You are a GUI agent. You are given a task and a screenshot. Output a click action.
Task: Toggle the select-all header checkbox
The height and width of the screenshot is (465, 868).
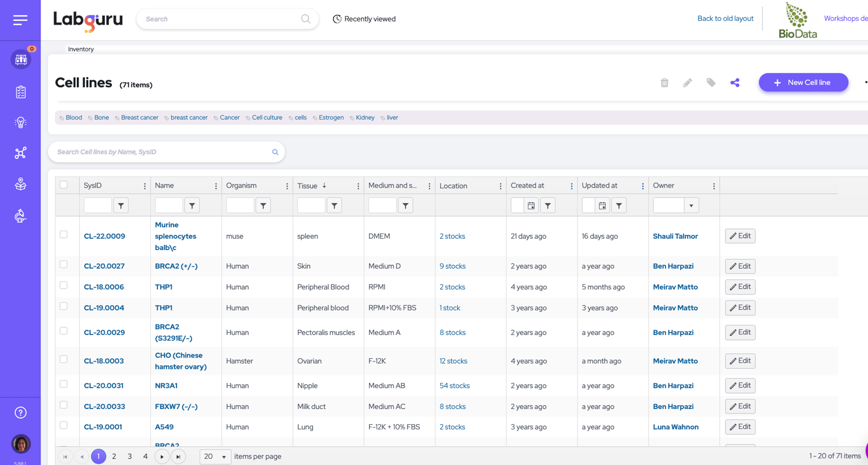(x=64, y=185)
